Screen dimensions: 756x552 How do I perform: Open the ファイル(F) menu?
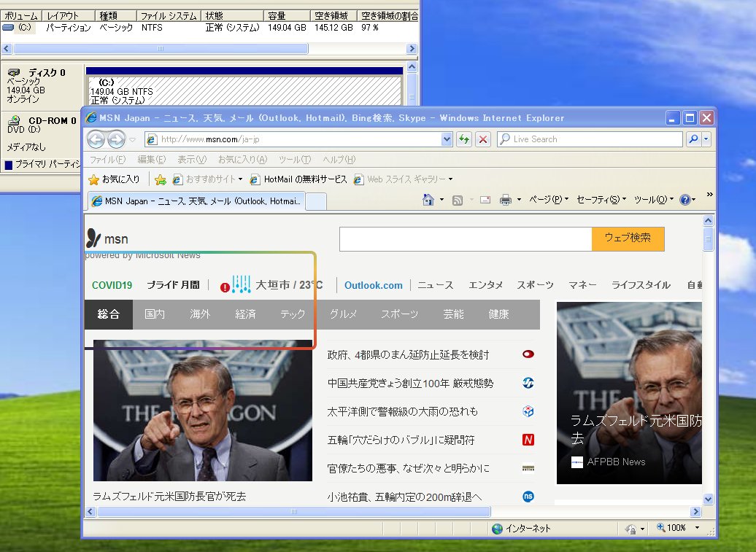pyautogui.click(x=107, y=160)
